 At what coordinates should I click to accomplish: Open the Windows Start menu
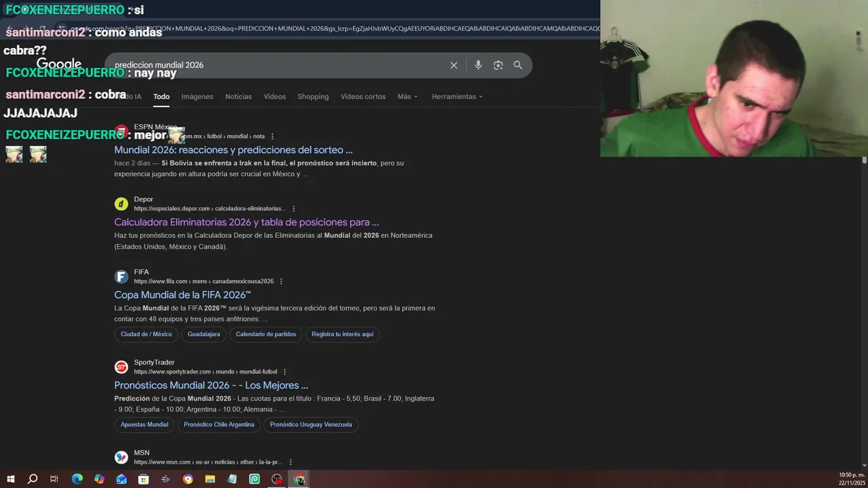pyautogui.click(x=11, y=479)
